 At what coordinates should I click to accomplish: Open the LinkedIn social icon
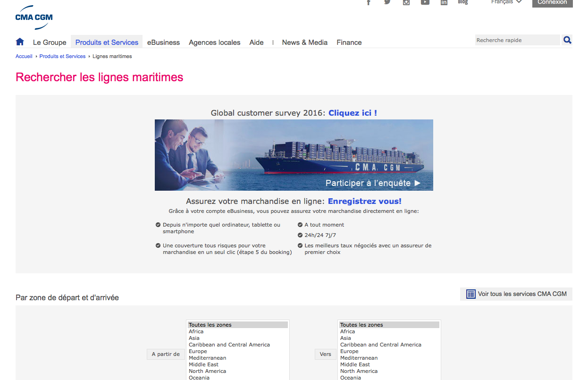[x=444, y=2]
